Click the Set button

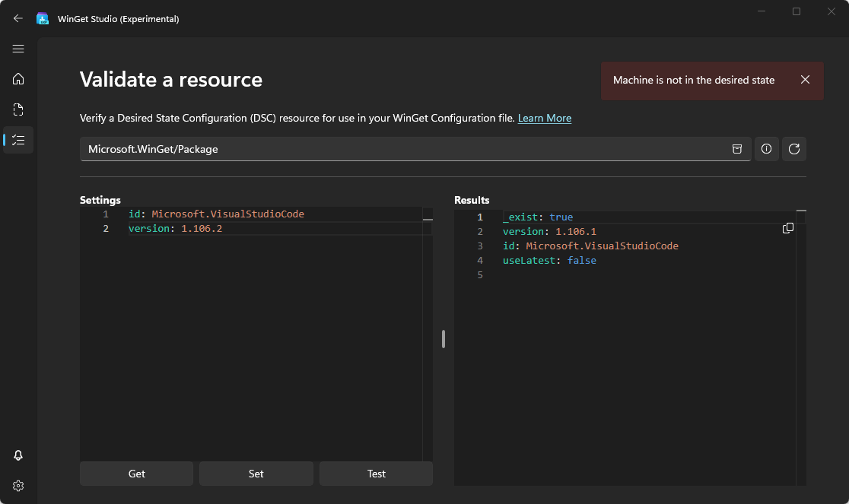pos(256,474)
